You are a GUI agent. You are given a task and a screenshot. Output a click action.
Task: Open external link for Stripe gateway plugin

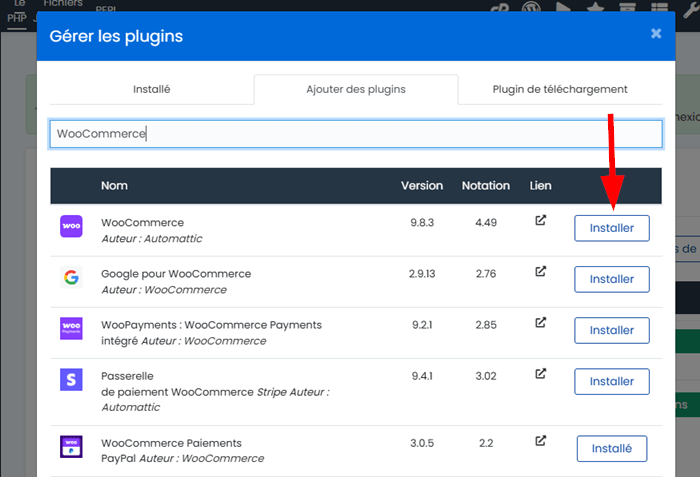click(540, 373)
